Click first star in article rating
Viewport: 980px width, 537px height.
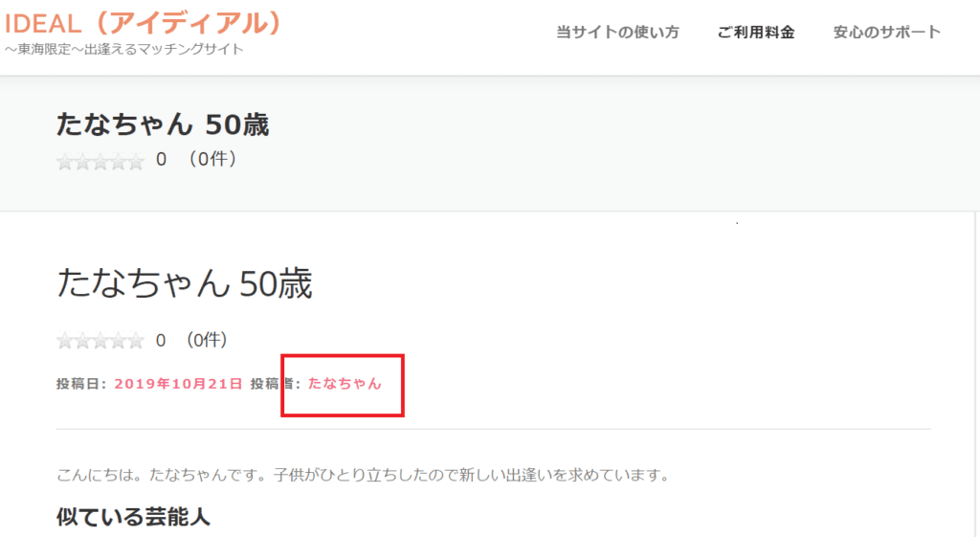65,341
